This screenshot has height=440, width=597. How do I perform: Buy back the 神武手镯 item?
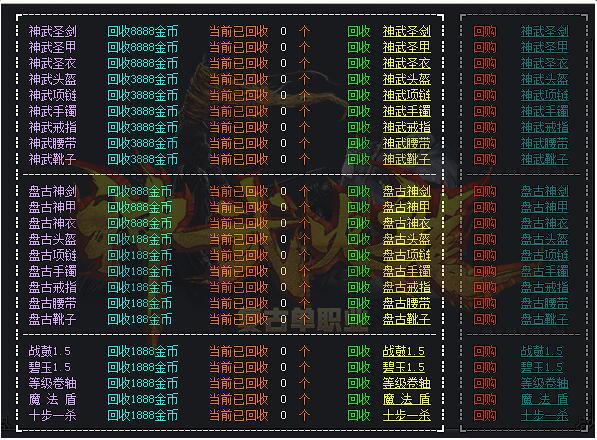tap(544, 111)
